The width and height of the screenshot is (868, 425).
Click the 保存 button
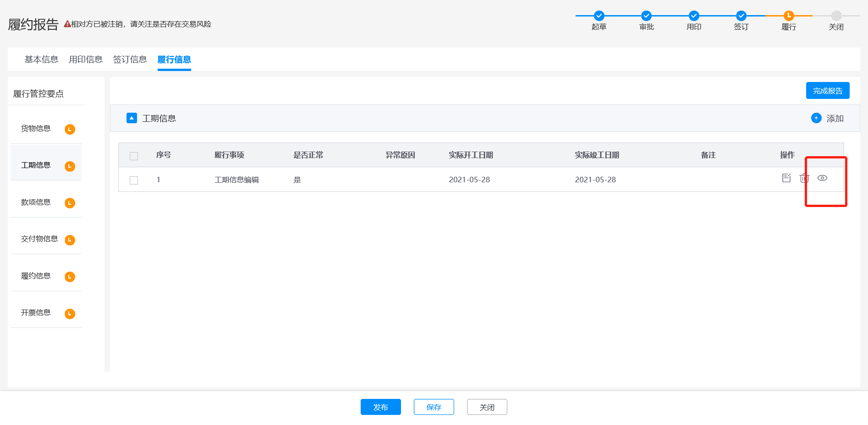coord(434,407)
